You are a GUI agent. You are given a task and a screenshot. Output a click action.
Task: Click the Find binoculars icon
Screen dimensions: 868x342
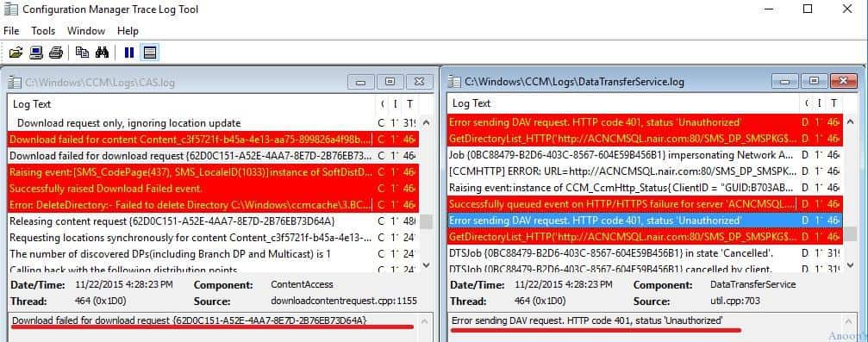pos(102,53)
